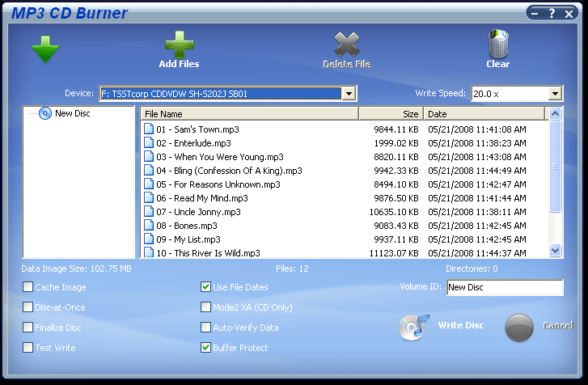Click the Write Disc CD icon

(x=413, y=328)
